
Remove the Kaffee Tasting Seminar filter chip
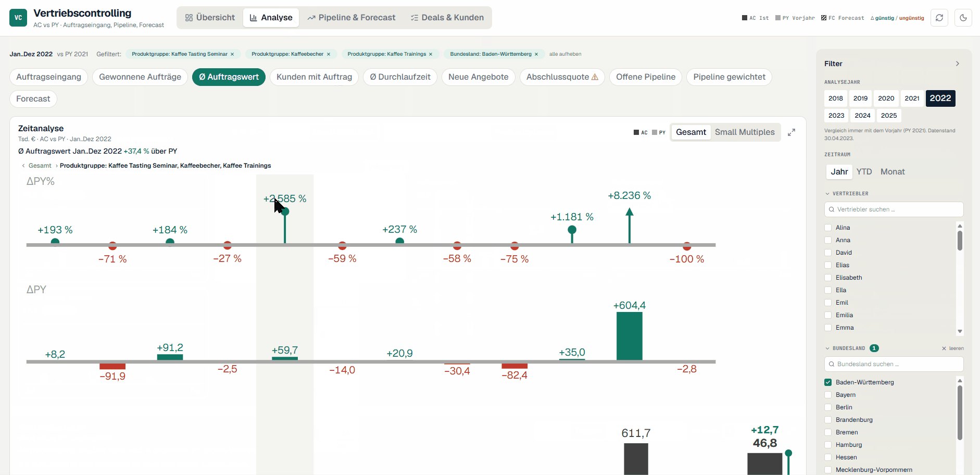point(232,54)
